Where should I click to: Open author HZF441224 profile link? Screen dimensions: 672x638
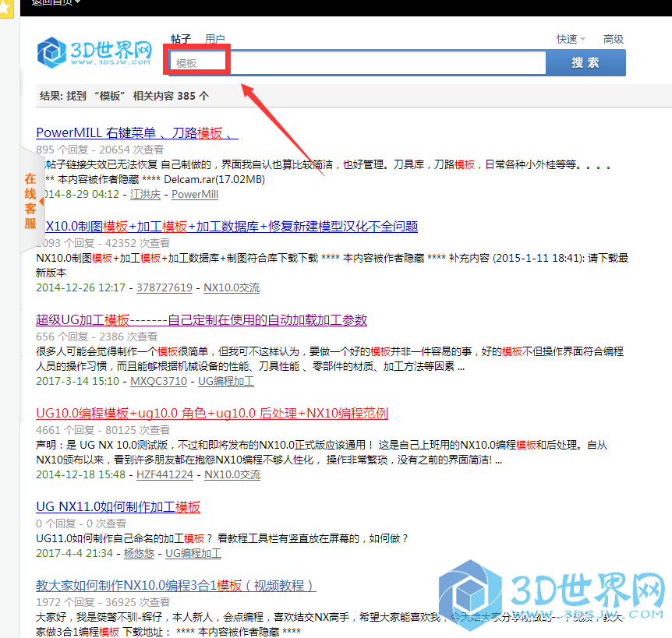tap(164, 475)
